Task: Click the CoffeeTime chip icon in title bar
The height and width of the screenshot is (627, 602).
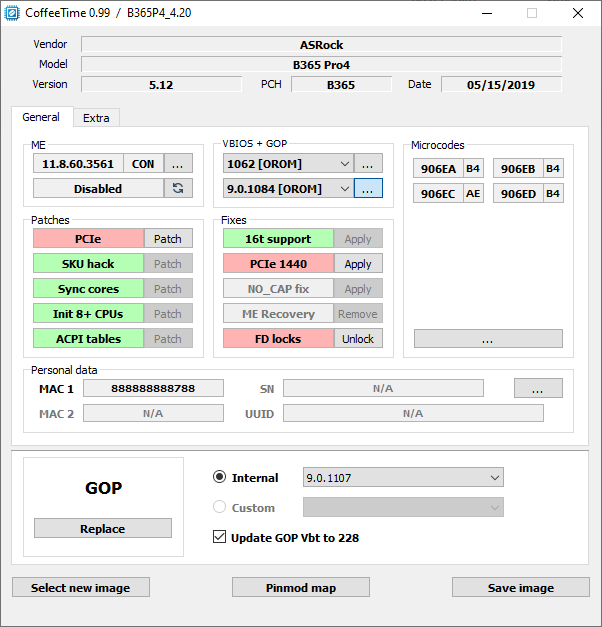Action: 12,13
